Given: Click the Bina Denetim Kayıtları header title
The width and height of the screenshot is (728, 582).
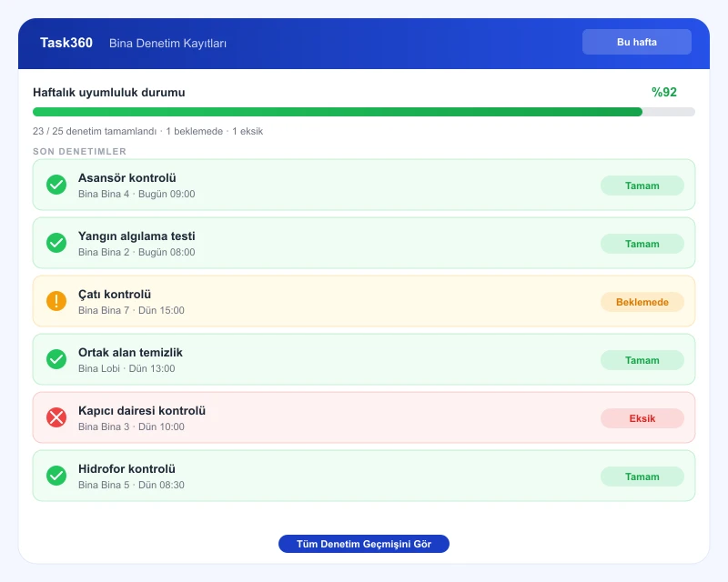Looking at the screenshot, I should 167,43.
